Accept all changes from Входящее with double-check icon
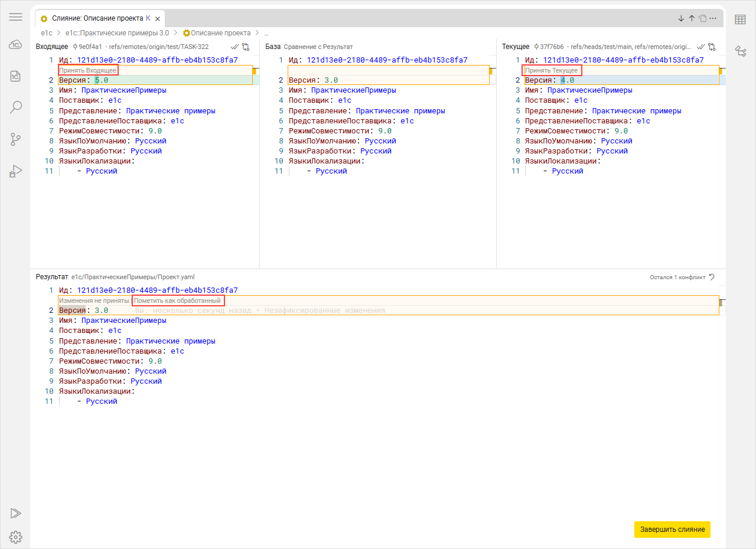The height and width of the screenshot is (549, 756). 235,47
